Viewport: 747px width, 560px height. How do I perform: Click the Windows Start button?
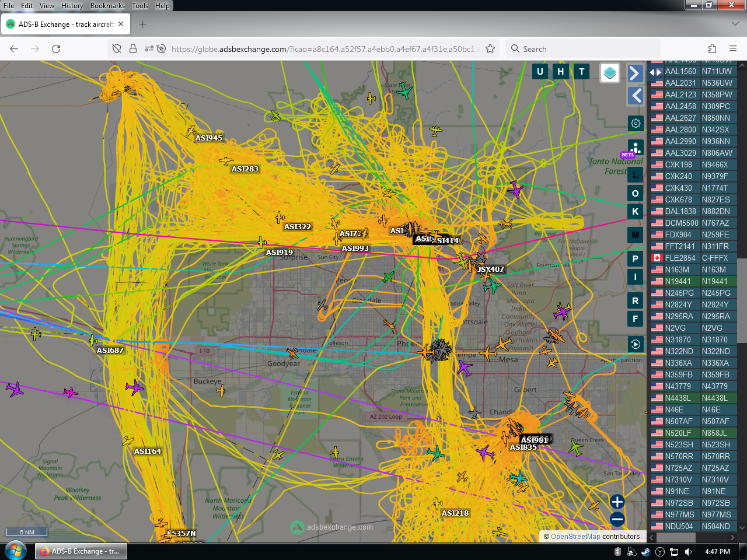tap(15, 551)
